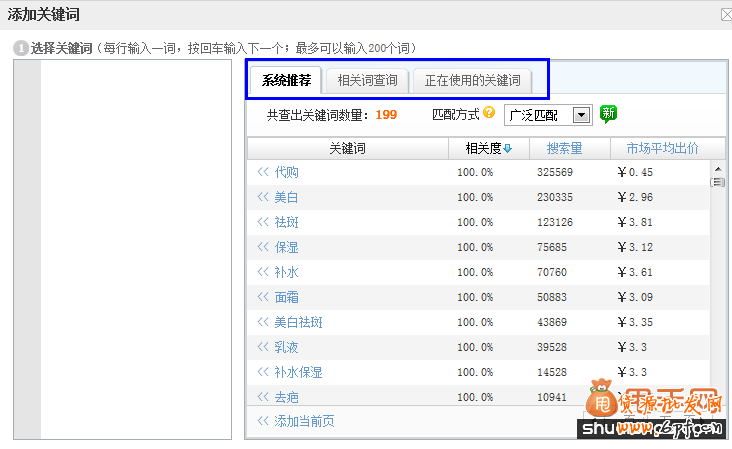Click the add arrows beside 乳液
The image size is (732, 449).
(x=263, y=347)
